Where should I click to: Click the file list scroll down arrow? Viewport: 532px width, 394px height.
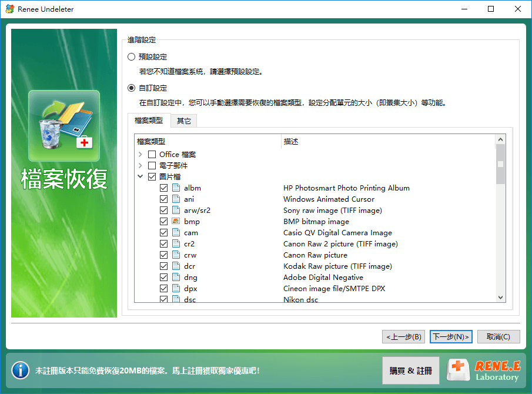500,298
